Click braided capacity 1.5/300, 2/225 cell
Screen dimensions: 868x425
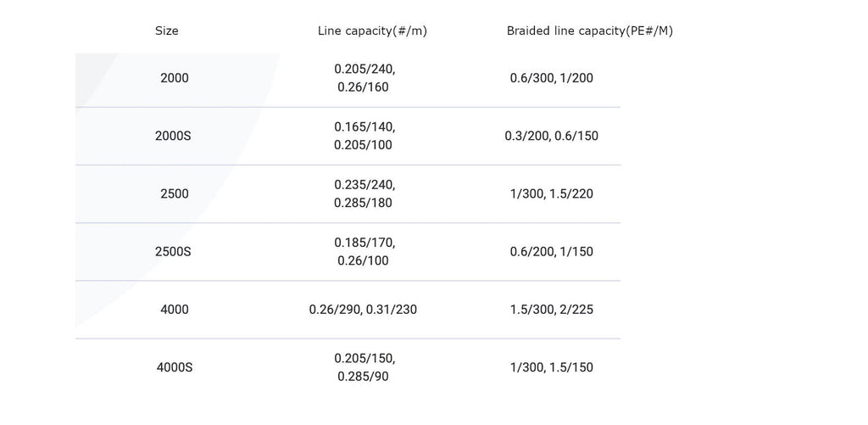tap(552, 310)
